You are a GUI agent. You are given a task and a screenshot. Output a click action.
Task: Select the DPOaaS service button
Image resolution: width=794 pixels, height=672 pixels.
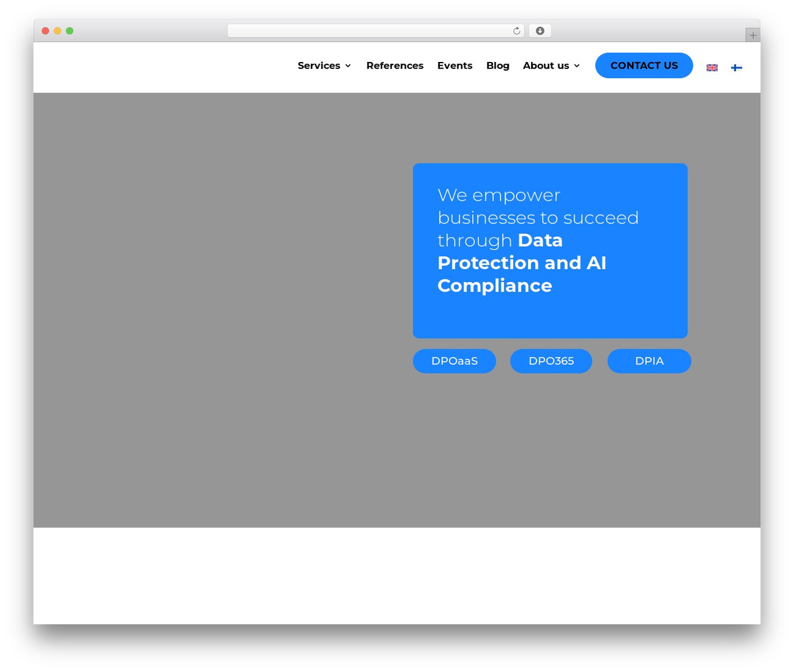click(455, 361)
